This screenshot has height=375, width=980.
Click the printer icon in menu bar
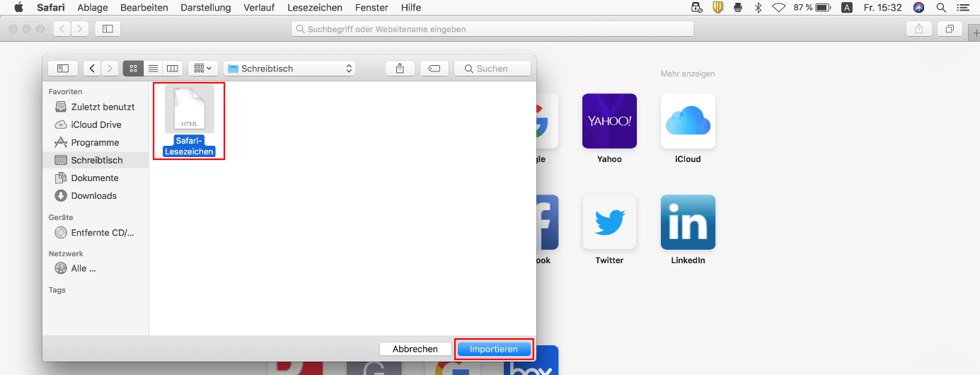[737, 7]
